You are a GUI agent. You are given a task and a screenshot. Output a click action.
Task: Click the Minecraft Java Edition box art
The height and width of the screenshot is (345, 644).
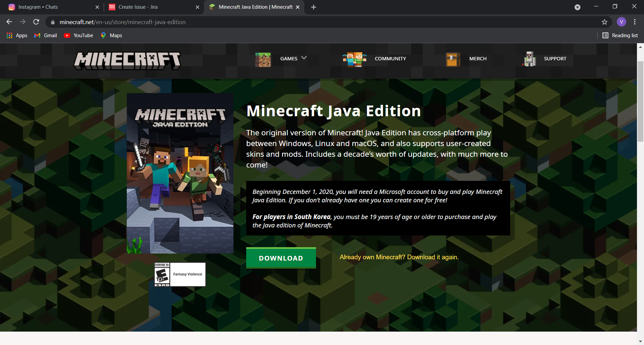180,173
